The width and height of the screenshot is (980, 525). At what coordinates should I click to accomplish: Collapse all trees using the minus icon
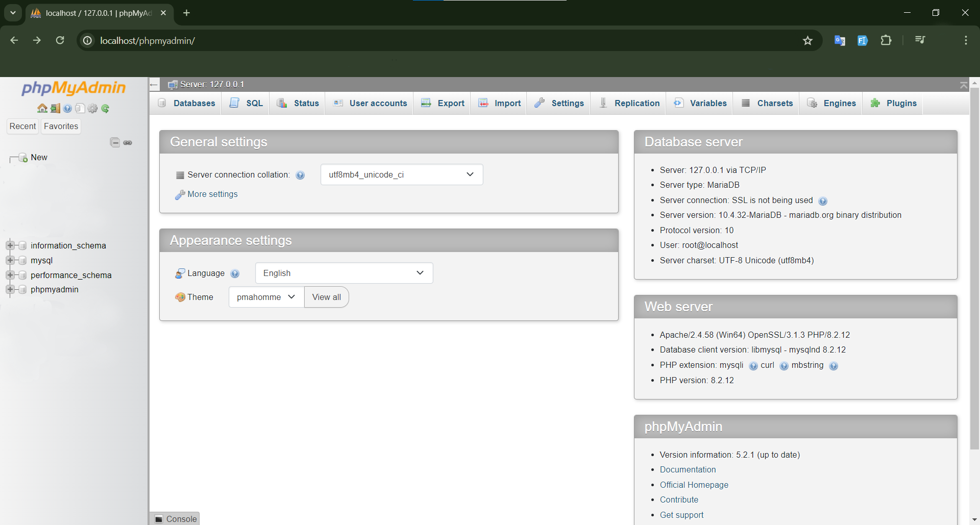115,142
